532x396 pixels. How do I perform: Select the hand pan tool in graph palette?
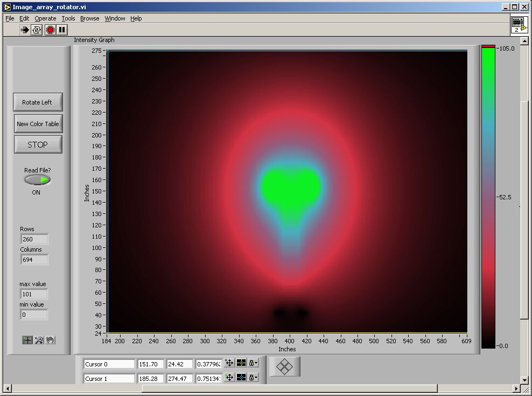[50, 340]
